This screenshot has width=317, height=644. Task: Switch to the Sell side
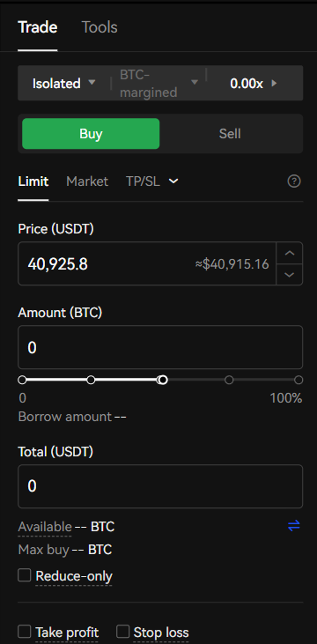(x=230, y=134)
